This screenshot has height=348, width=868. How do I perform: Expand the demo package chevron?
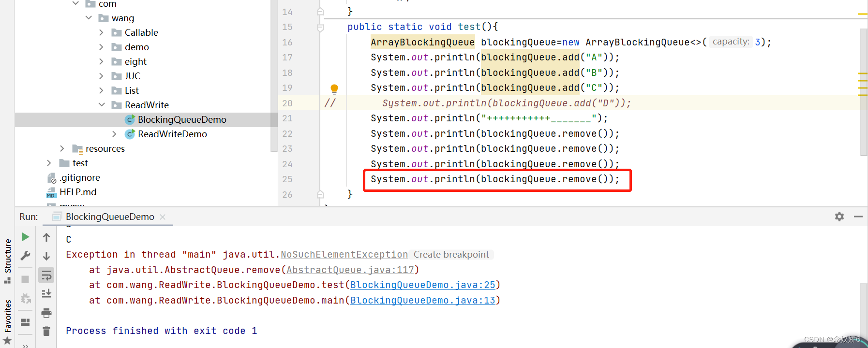[101, 47]
